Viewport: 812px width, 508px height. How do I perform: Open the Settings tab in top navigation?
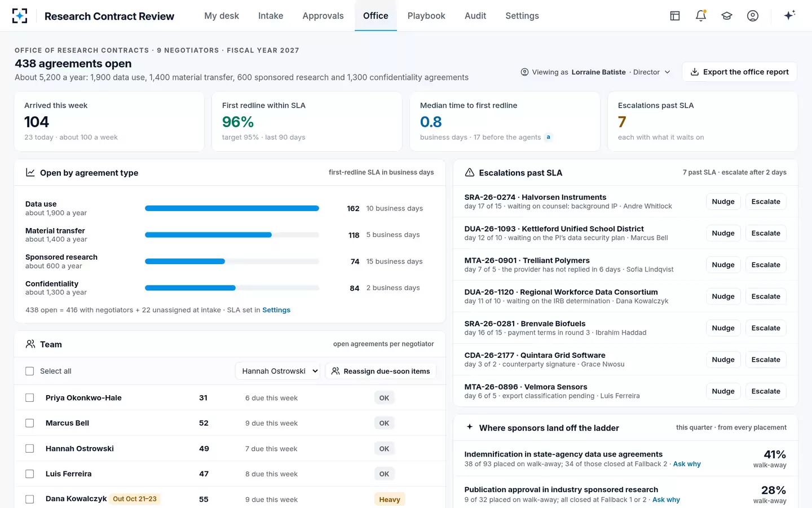tap(522, 16)
